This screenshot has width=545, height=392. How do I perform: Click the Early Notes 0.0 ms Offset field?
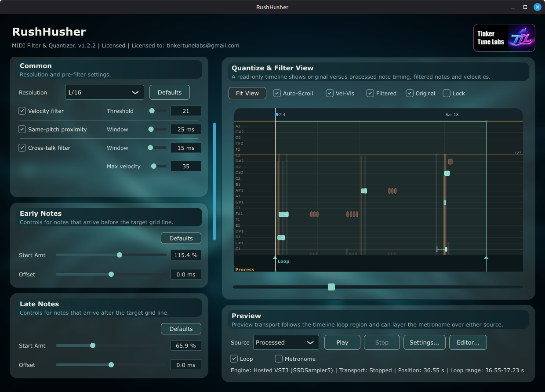coord(186,274)
